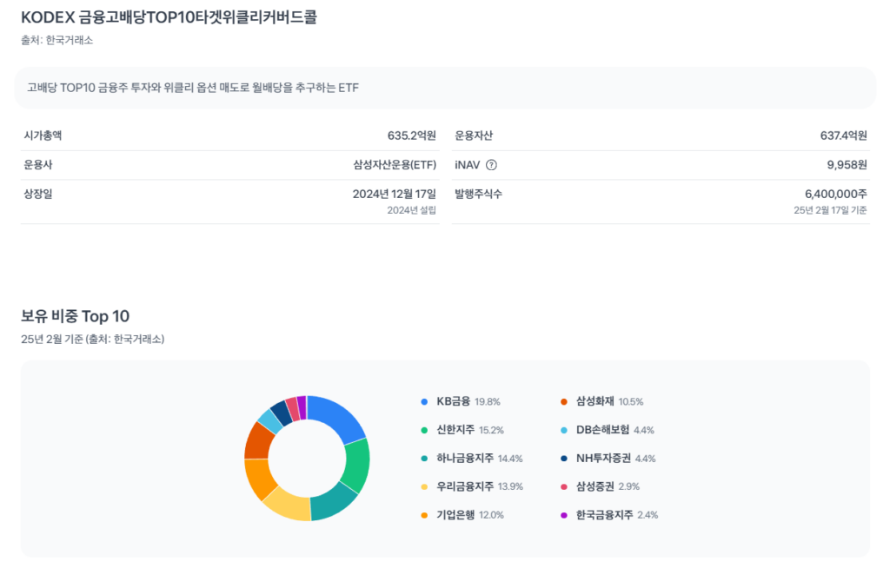The width and height of the screenshot is (890, 588).
Task: Click the 운용사 label
Action: [x=38, y=165]
